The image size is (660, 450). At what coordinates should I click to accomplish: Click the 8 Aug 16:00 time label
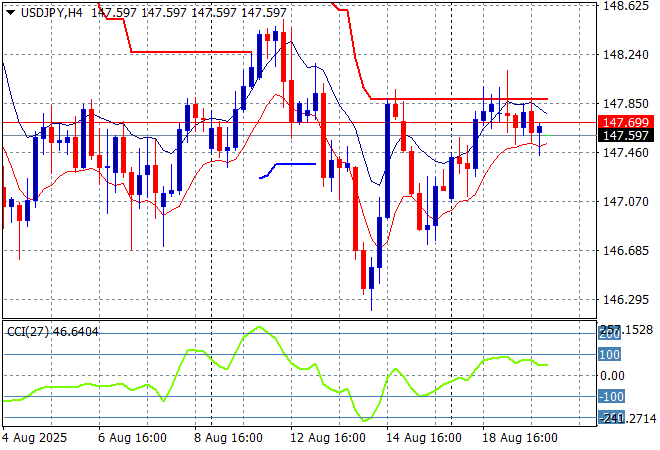[x=229, y=438]
